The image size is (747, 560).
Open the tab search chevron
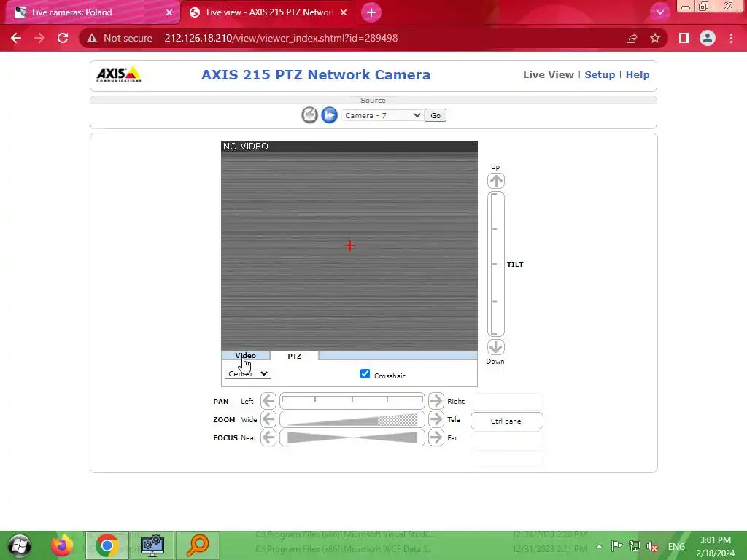click(659, 12)
